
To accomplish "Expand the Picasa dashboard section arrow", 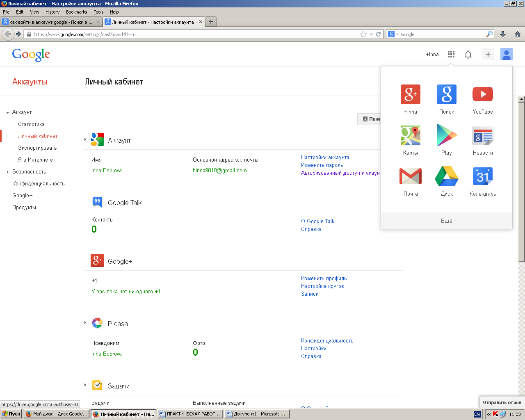I will [x=85, y=323].
